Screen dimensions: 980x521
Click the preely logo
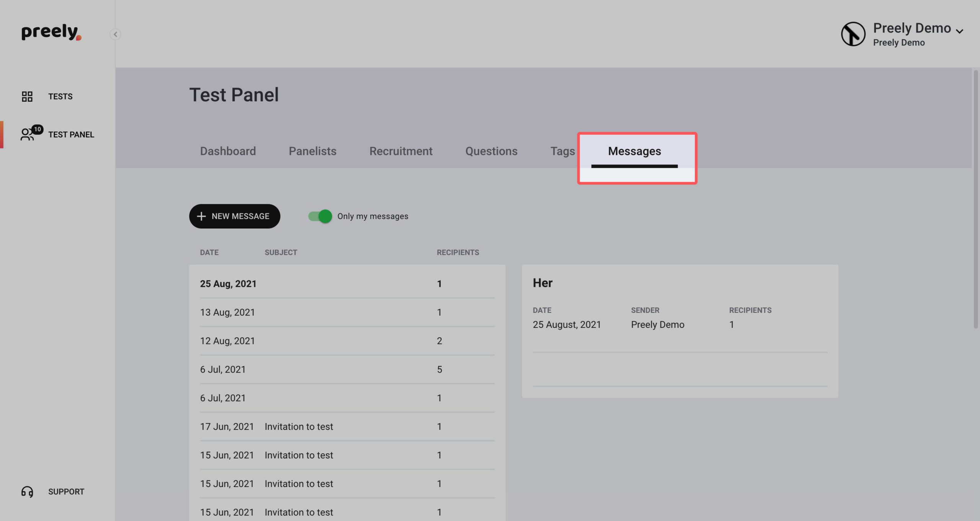[51, 32]
